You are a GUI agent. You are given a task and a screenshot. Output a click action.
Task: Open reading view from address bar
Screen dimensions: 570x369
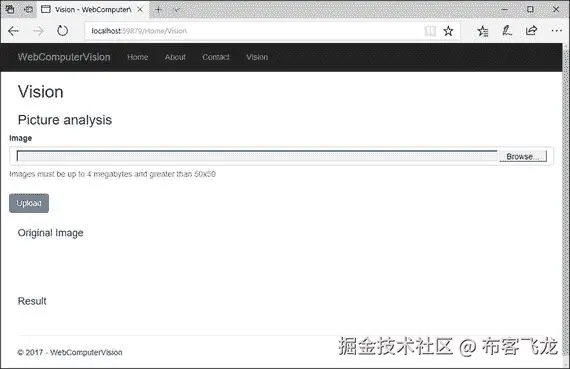point(430,31)
